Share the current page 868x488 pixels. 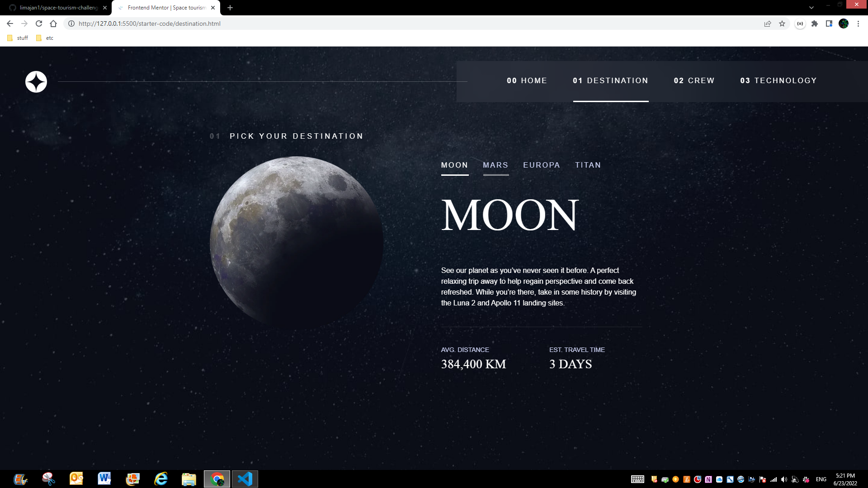(767, 23)
